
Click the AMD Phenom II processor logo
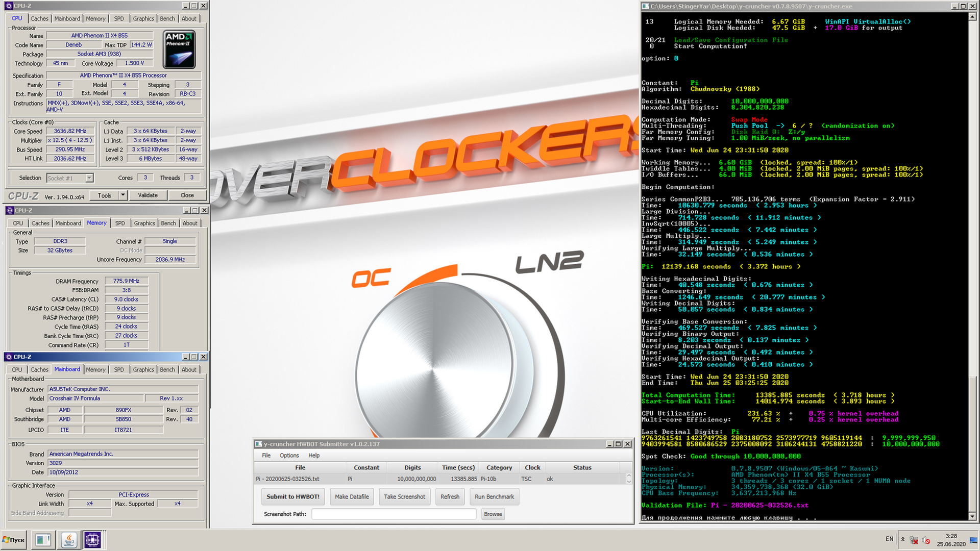[x=179, y=49]
